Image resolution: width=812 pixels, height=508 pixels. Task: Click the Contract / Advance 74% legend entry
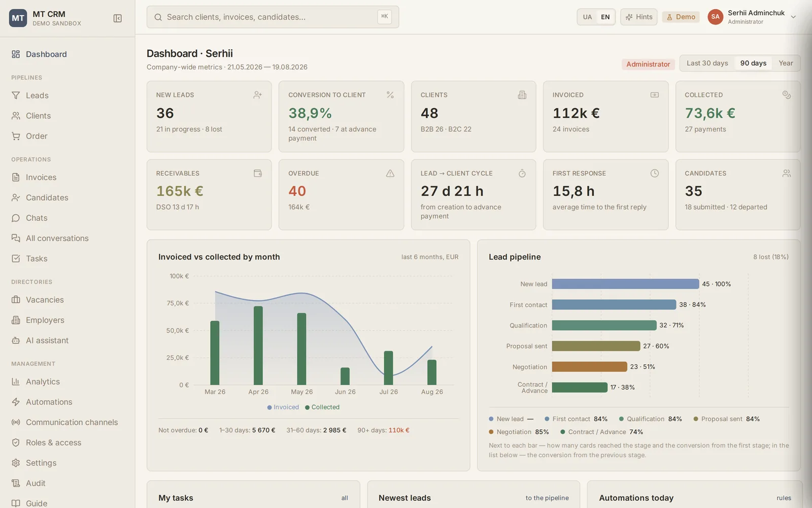point(602,432)
